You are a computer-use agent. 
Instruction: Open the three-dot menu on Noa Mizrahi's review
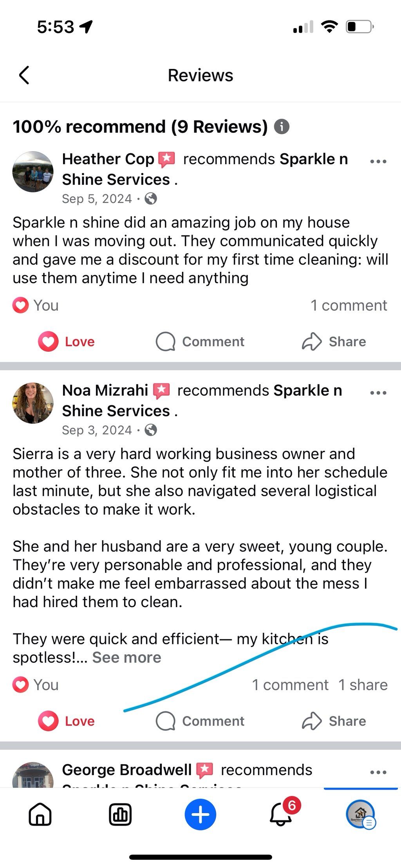378,392
